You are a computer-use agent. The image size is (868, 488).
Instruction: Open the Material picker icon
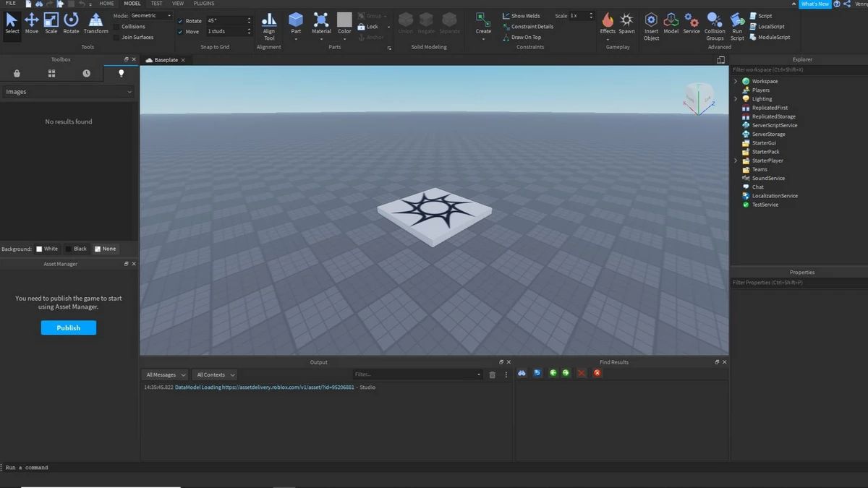(x=321, y=20)
